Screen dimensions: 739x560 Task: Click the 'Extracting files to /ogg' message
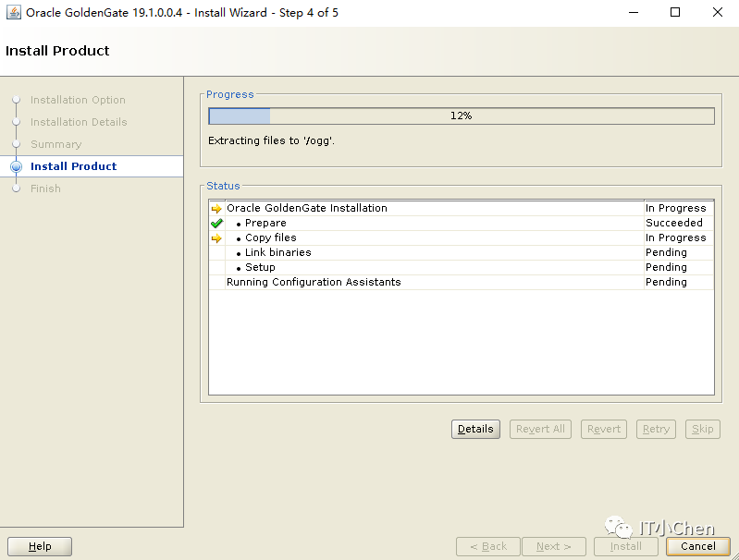click(x=272, y=140)
